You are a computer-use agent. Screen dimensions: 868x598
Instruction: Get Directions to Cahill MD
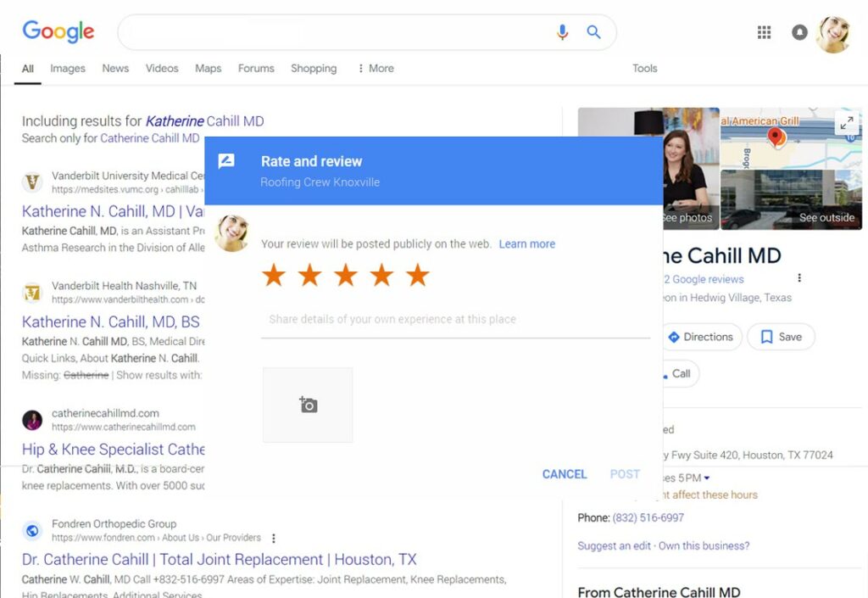pyautogui.click(x=702, y=337)
